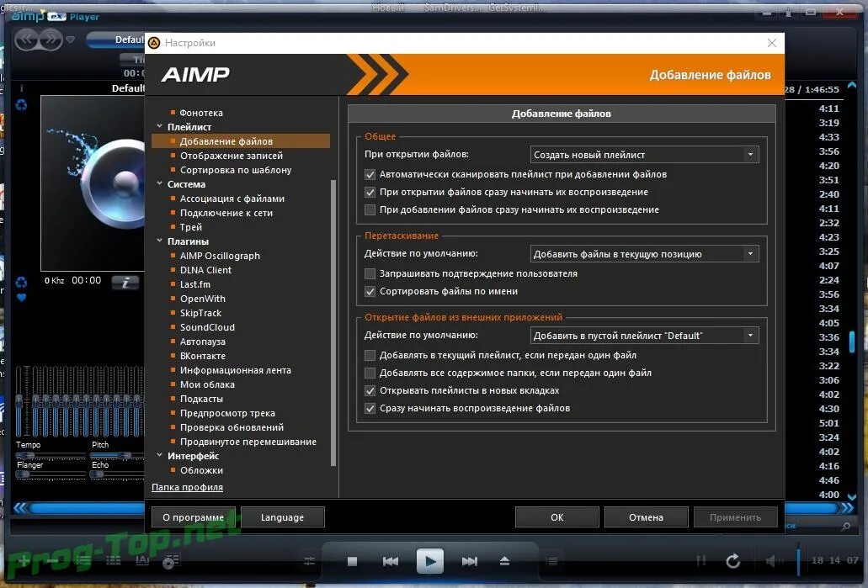The width and height of the screenshot is (868, 588).
Task: Click the playlist vertical scrollbar thumb
Action: tap(852, 342)
